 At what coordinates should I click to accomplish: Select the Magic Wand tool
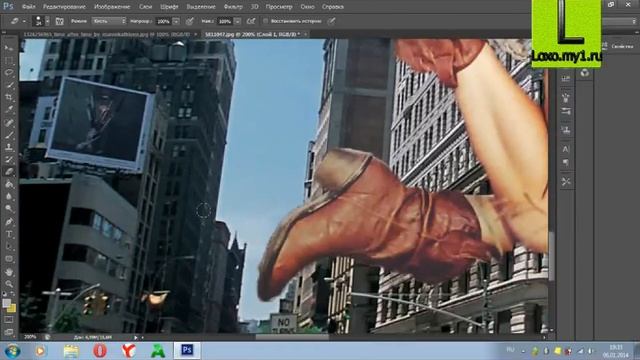click(9, 85)
